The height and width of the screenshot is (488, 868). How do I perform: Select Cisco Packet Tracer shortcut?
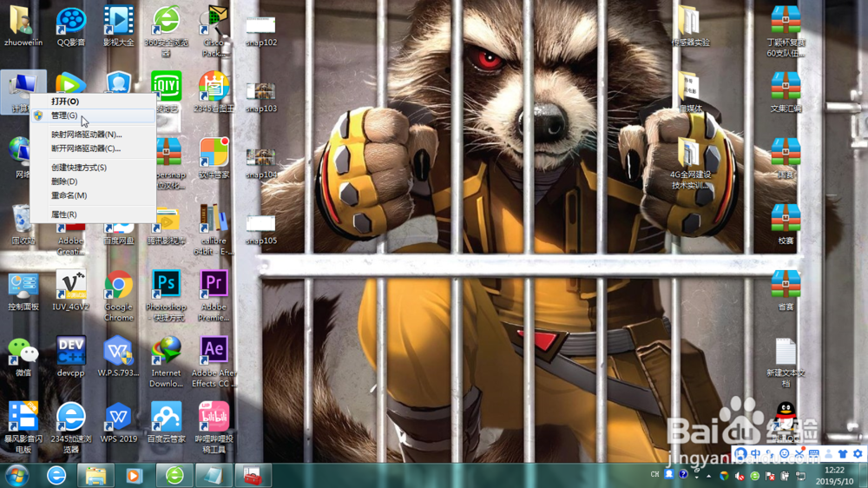click(214, 31)
